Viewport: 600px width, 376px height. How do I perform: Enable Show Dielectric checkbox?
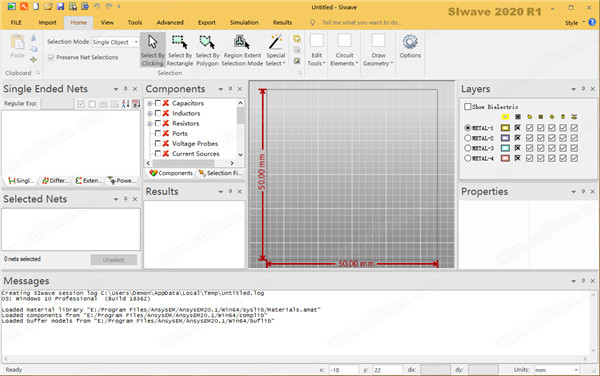468,106
